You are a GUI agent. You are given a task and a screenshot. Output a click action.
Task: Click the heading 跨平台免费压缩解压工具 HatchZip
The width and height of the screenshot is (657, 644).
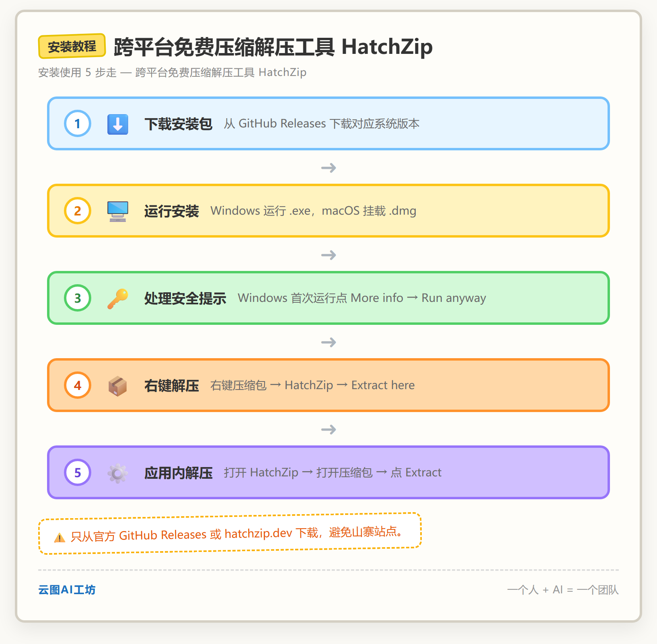pos(273,47)
